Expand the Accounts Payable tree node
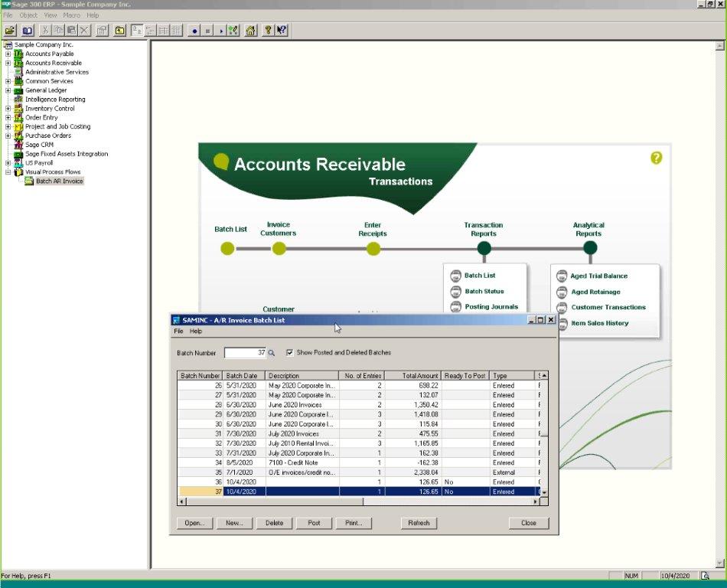Viewport: 727px width, 588px height. [x=8, y=54]
